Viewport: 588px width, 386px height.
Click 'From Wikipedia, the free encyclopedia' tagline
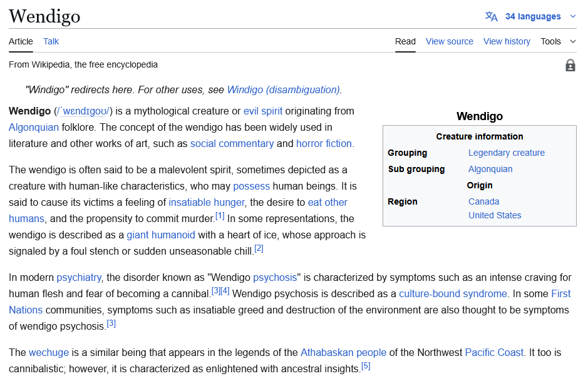83,65
